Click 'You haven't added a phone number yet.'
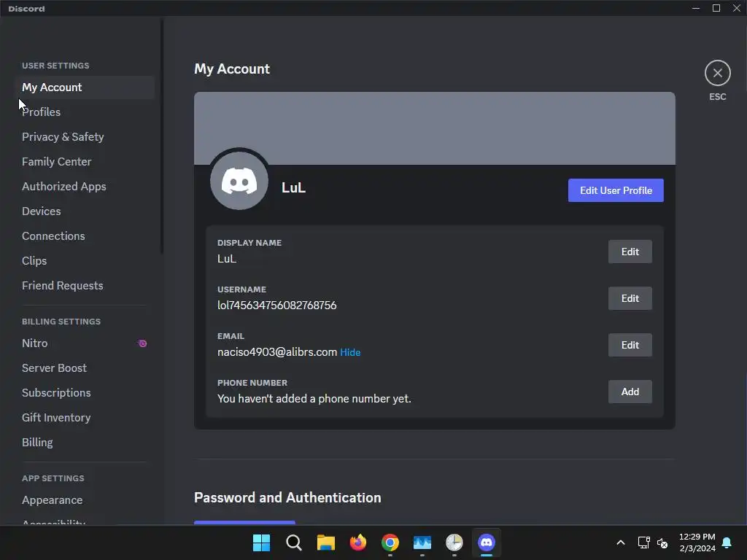This screenshot has height=560, width=747. pyautogui.click(x=314, y=399)
